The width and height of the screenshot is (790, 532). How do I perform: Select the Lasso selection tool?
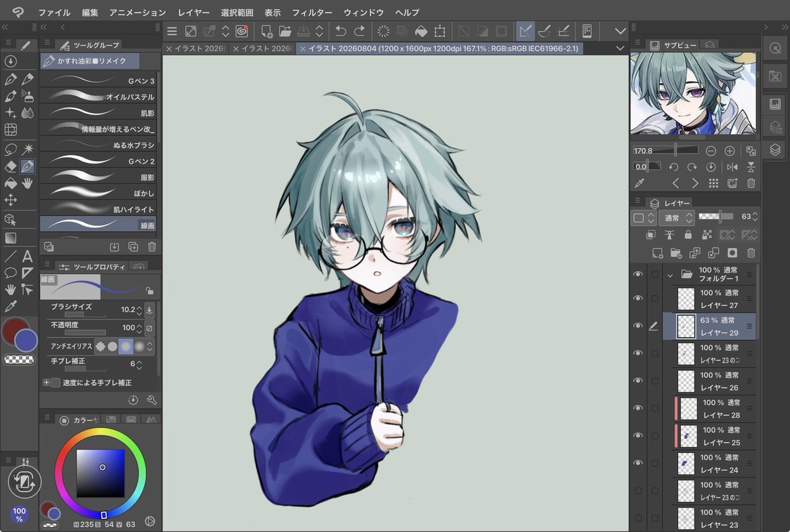11,149
